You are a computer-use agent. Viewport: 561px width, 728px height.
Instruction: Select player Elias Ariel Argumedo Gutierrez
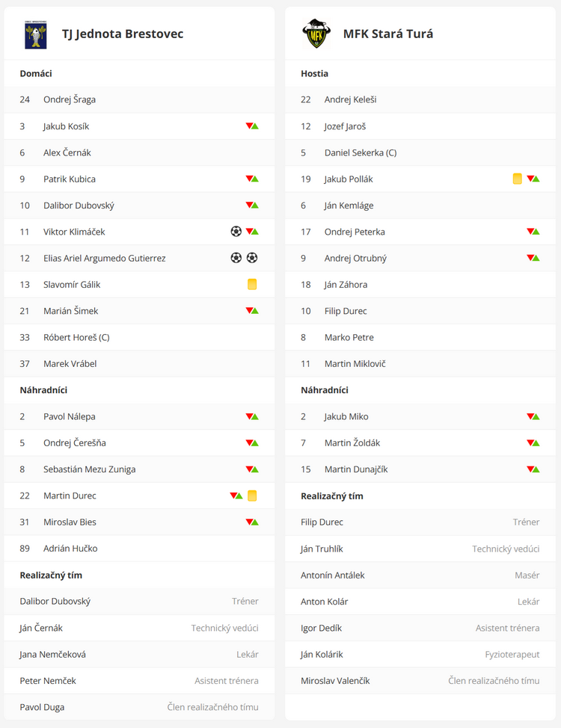(x=105, y=258)
